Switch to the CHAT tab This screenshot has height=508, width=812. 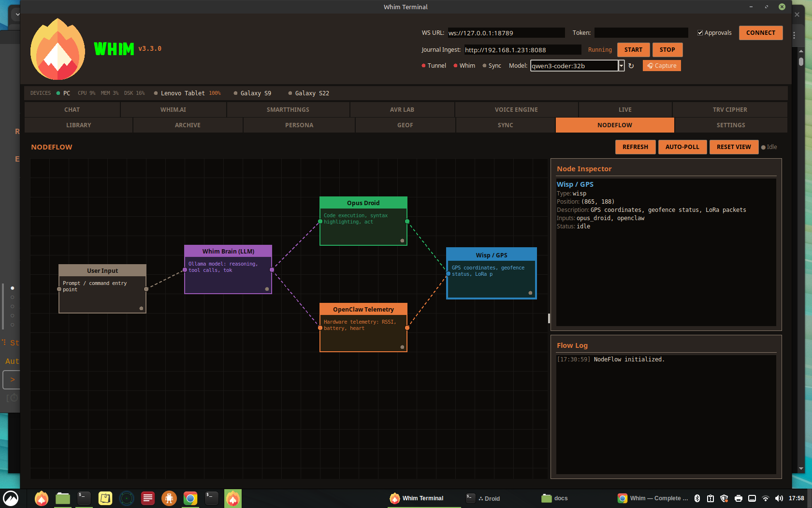tap(72, 109)
